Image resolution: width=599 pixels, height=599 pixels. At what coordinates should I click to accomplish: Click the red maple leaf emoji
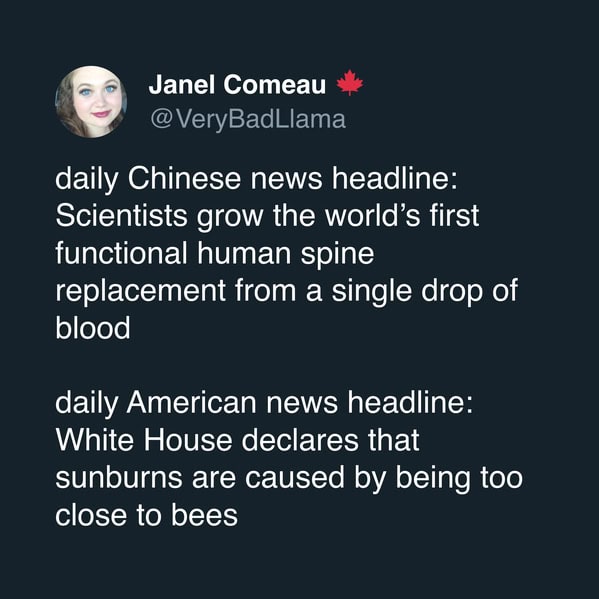click(x=350, y=83)
